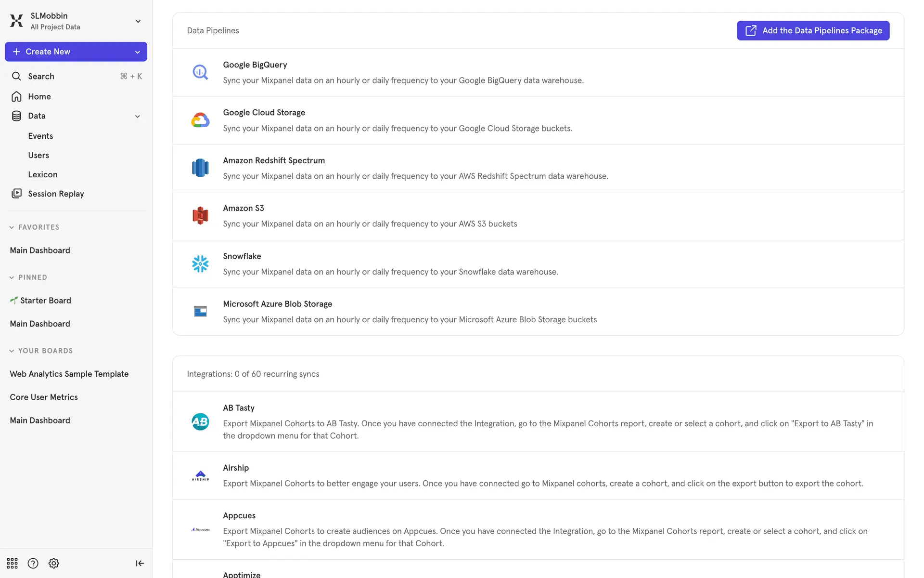Click the AB Tasty logo icon
Image resolution: width=924 pixels, height=578 pixels.
point(200,421)
